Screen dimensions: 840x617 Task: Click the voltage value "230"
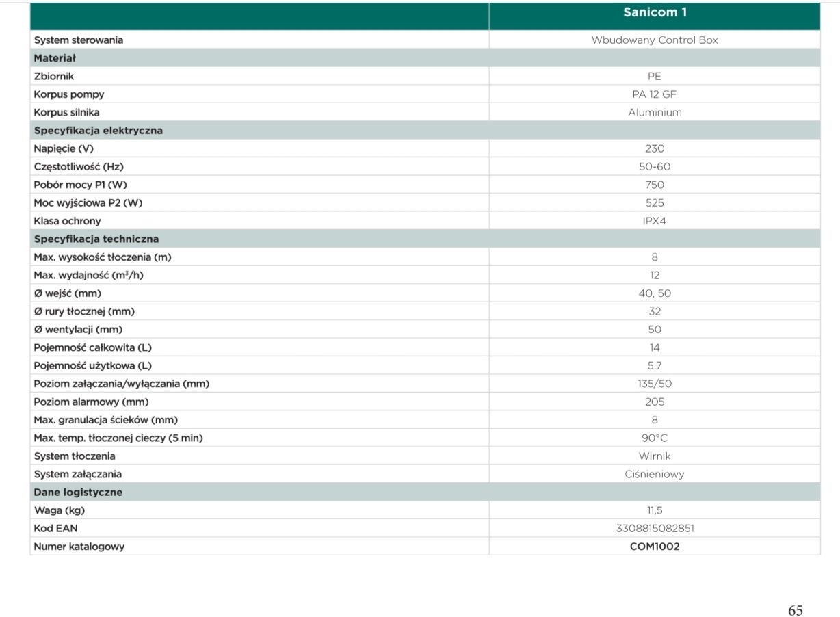655,148
